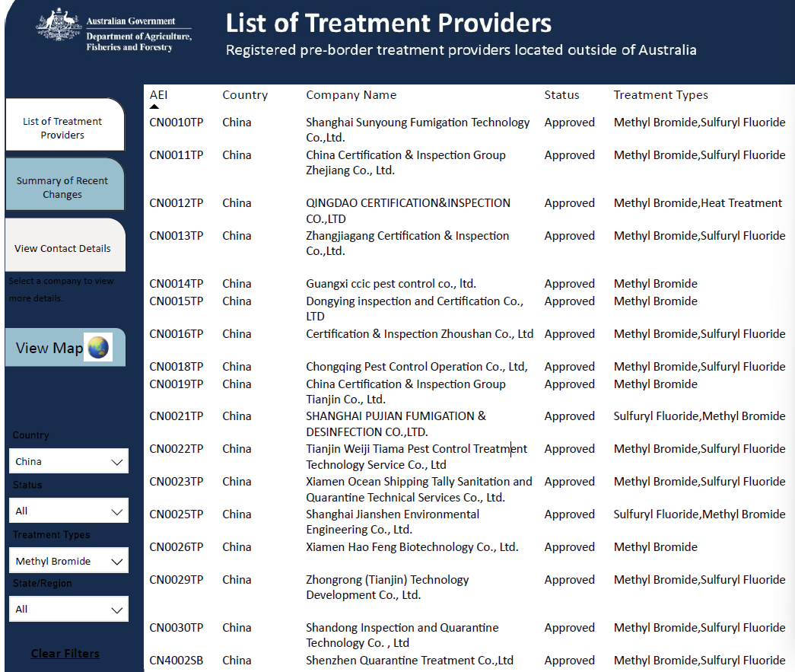
Task: Select AEI cell CN0019TP
Action: pyautogui.click(x=176, y=384)
